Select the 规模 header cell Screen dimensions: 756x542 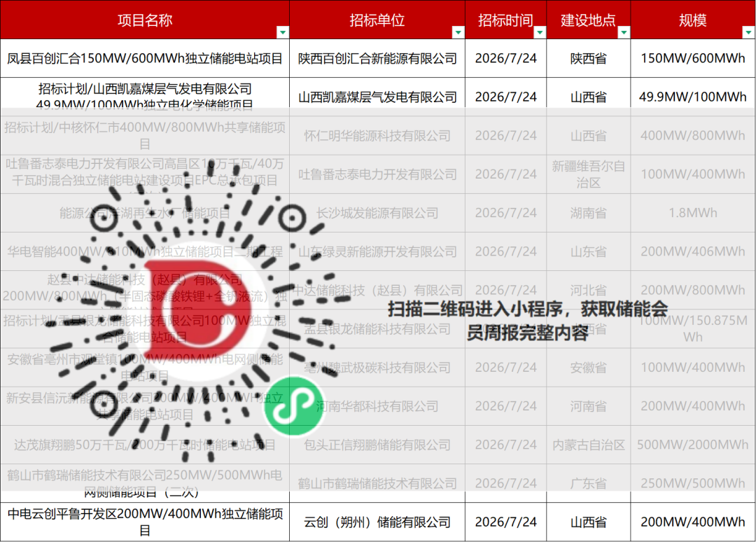pos(693,20)
